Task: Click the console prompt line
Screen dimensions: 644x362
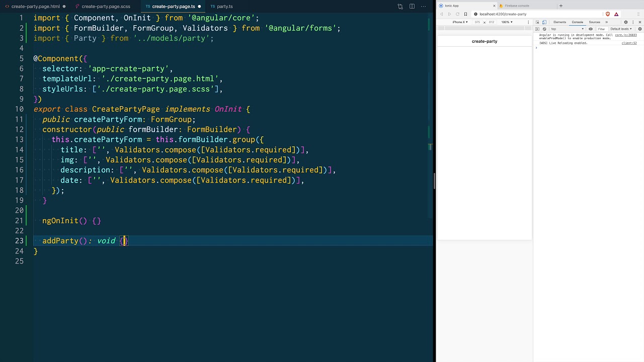Action: click(x=589, y=48)
